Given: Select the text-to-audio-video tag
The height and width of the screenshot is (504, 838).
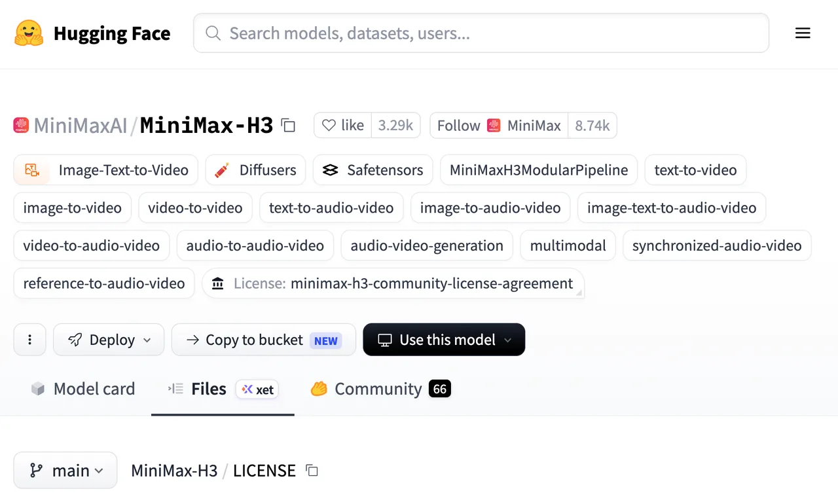Looking at the screenshot, I should pyautogui.click(x=331, y=208).
